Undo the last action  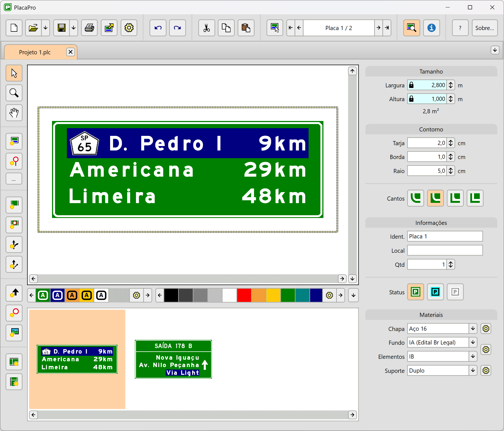pyautogui.click(x=158, y=28)
